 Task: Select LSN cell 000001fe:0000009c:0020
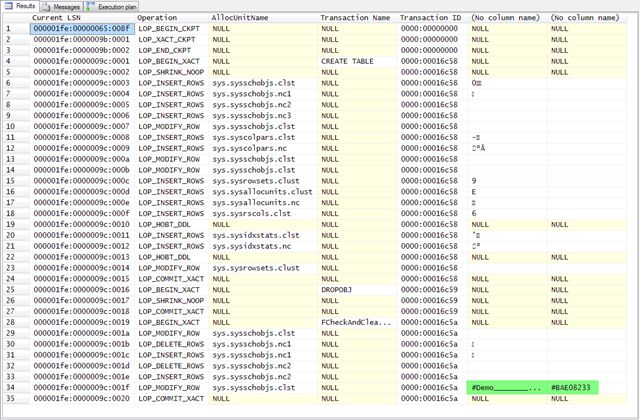tap(82, 399)
